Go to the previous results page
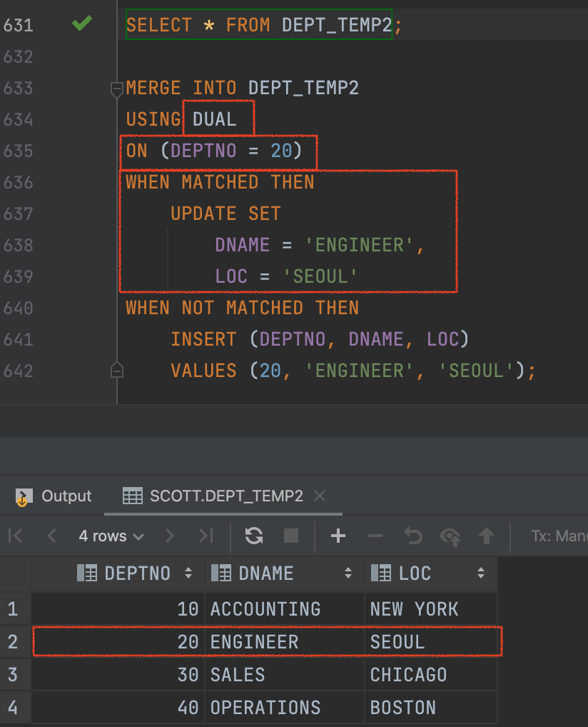588x727 pixels. point(52,536)
